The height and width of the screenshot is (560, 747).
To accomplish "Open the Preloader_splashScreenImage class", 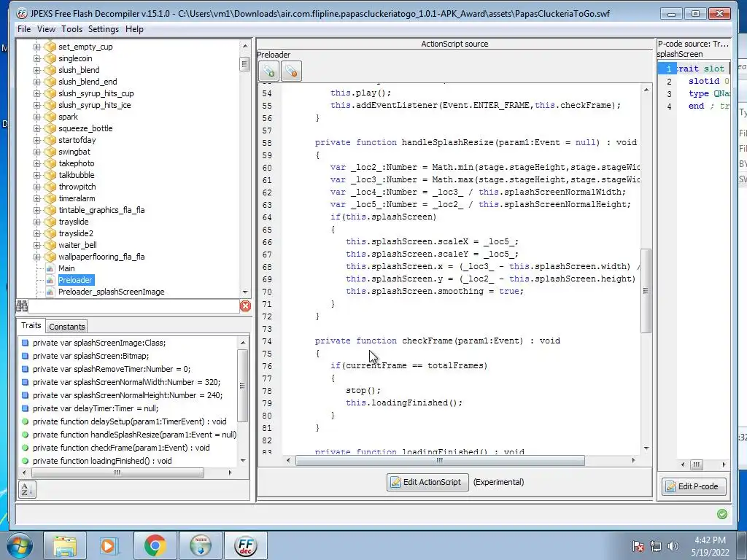I will [x=111, y=292].
